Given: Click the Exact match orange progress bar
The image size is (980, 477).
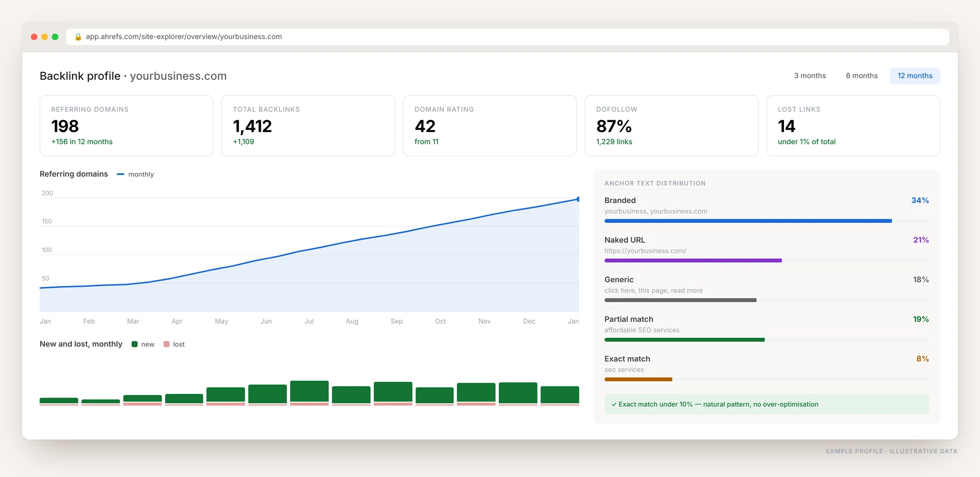Looking at the screenshot, I should (766, 380).
